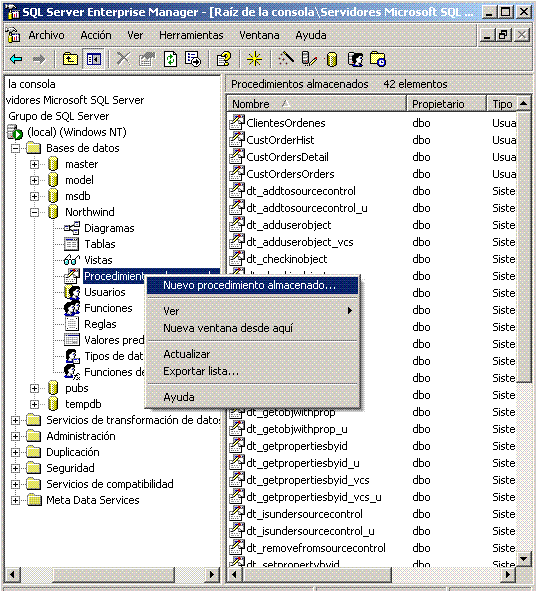
Task: Click the (local) server icon
Action: [15, 132]
